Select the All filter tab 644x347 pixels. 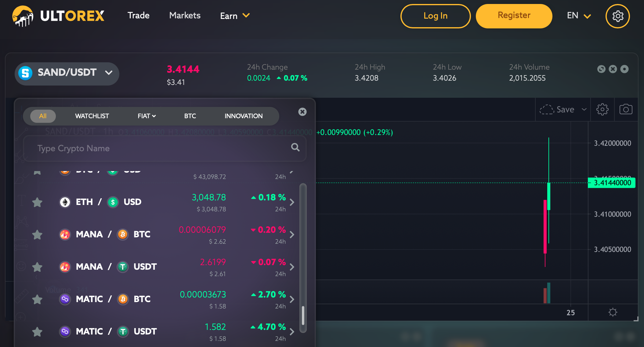43,116
